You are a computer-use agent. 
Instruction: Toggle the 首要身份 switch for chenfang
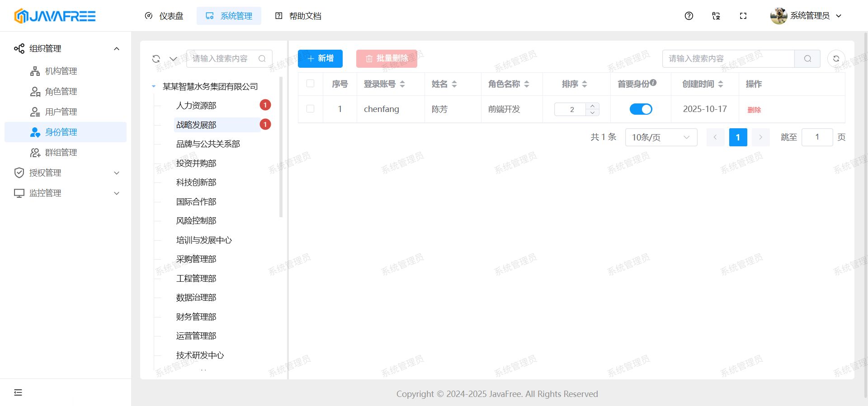point(641,109)
